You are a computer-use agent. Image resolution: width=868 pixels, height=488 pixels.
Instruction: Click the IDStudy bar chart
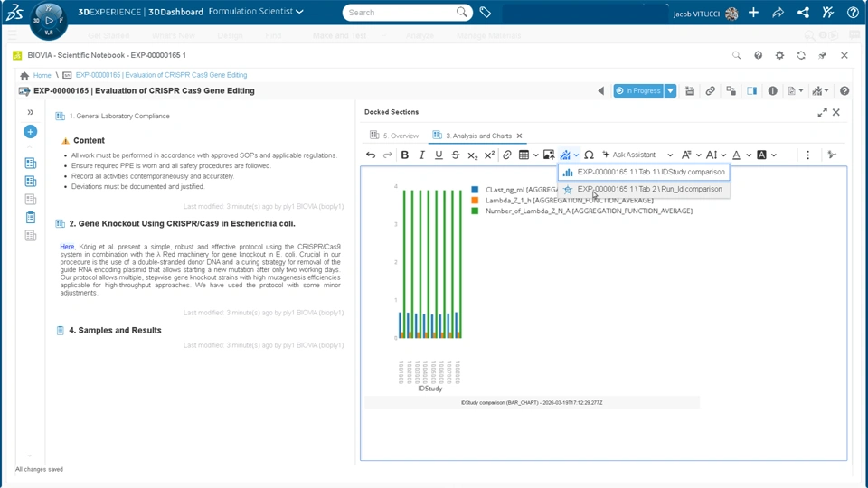tap(430, 263)
